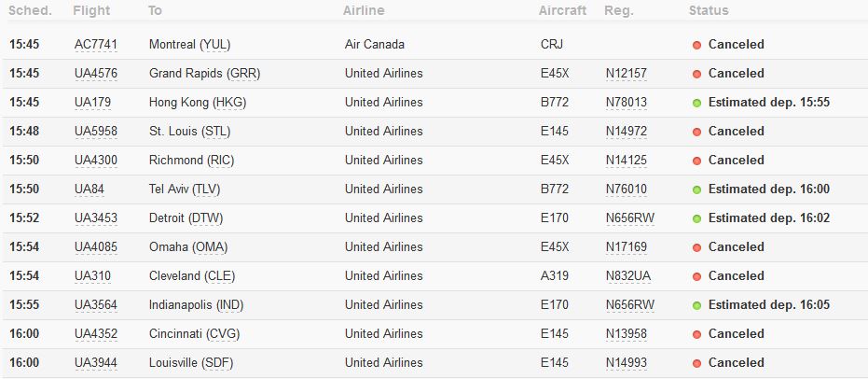Open flight UA84 link
The width and height of the screenshot is (868, 379).
pos(88,189)
